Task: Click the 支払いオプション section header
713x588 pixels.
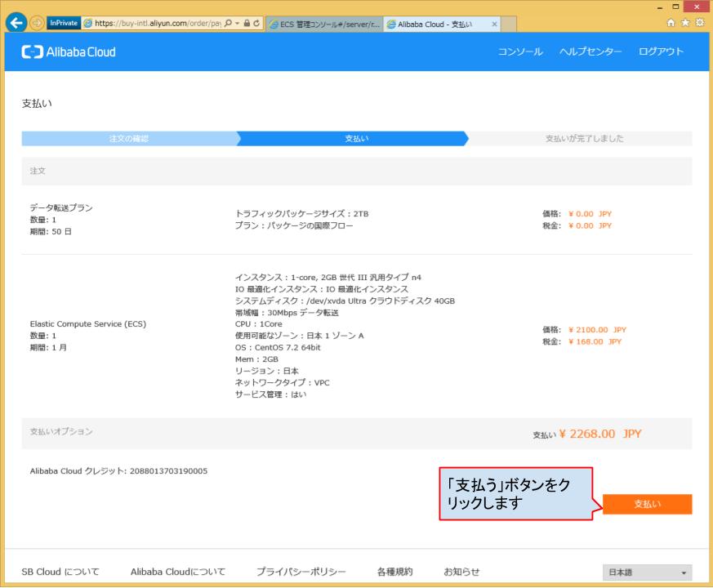Action: [61, 431]
